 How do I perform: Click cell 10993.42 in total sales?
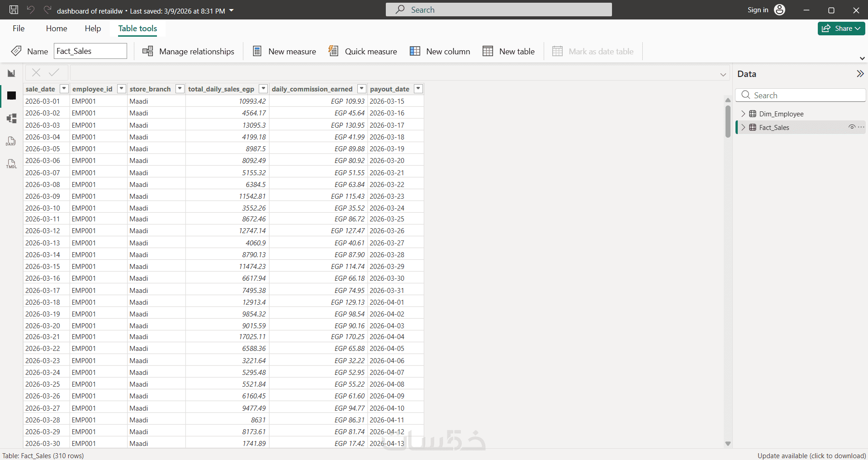(228, 101)
